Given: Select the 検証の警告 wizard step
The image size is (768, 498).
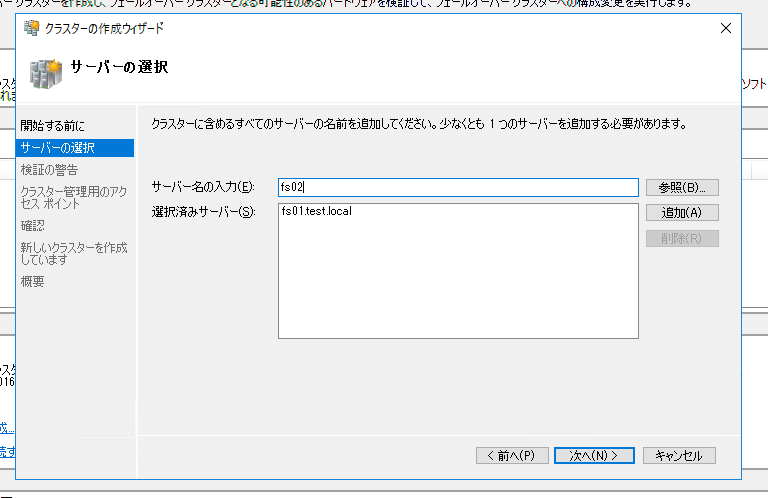Looking at the screenshot, I should (x=49, y=170).
